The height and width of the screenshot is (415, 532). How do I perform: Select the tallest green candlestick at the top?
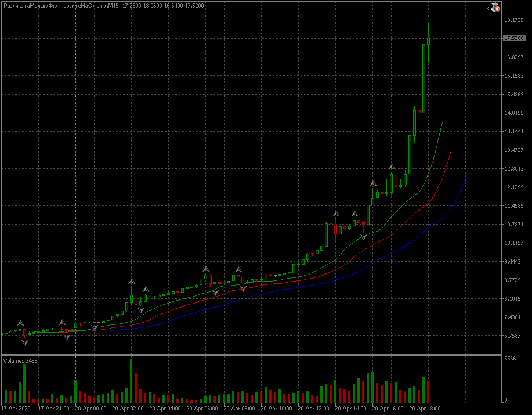[x=424, y=78]
